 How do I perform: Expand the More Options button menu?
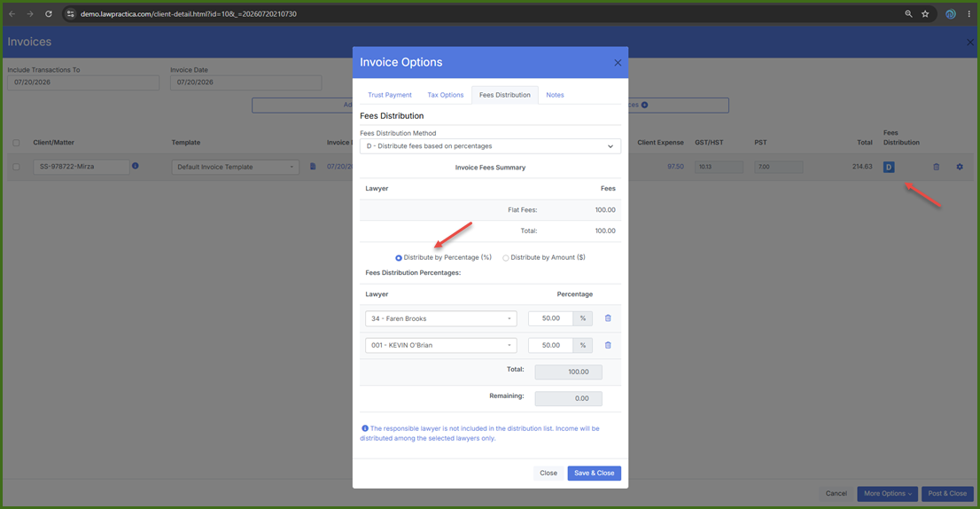point(887,493)
